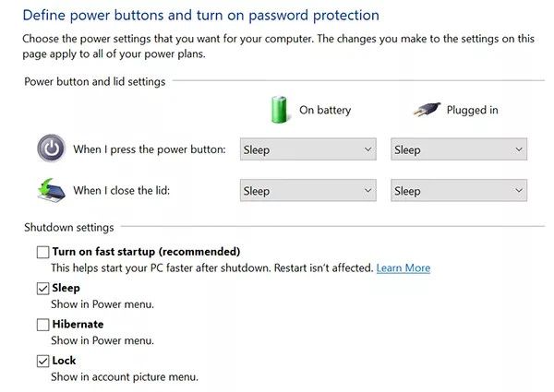This screenshot has height=392, width=554.
Task: Uncheck the Sleep shutdown setting checkbox
Action: click(42, 288)
